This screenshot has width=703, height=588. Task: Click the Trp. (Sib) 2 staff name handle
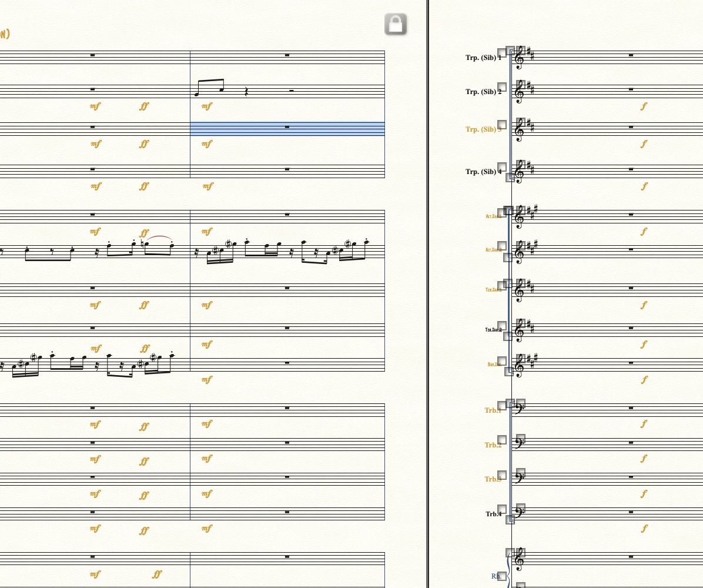[x=502, y=87]
